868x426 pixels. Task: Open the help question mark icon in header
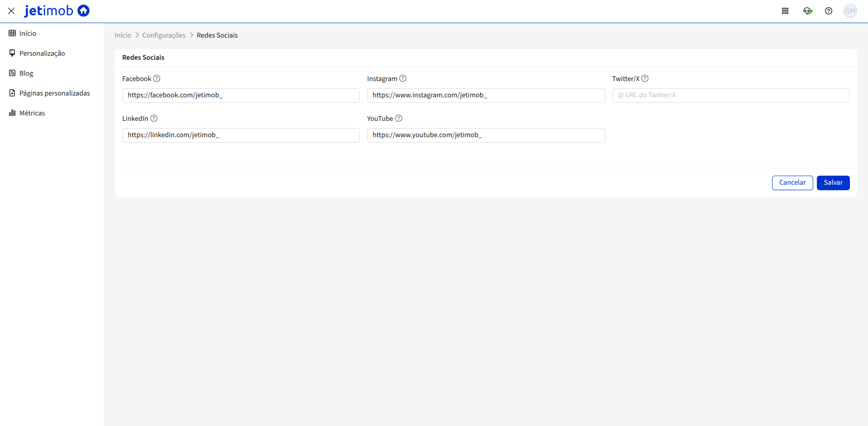coord(829,11)
